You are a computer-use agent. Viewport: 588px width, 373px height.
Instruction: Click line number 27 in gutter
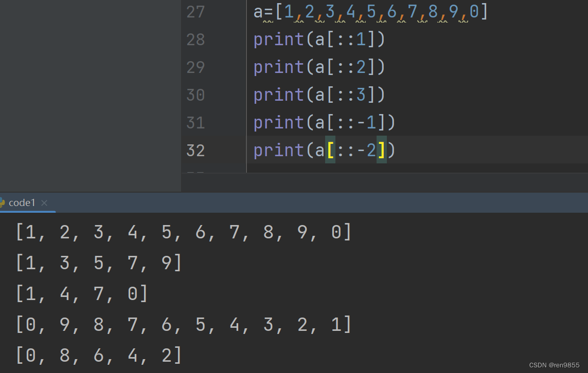195,12
